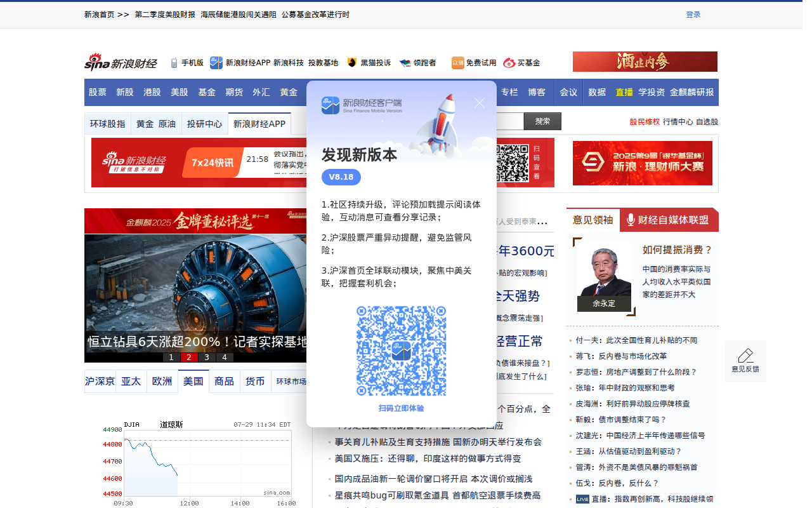This screenshot has height=508, width=812.
Task: Click the DJIA 道琼斯 chart
Action: [197, 462]
